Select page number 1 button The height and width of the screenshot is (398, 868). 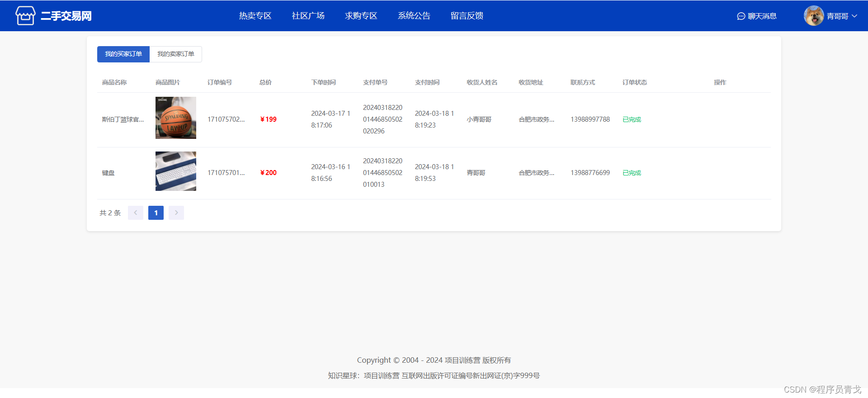click(156, 213)
